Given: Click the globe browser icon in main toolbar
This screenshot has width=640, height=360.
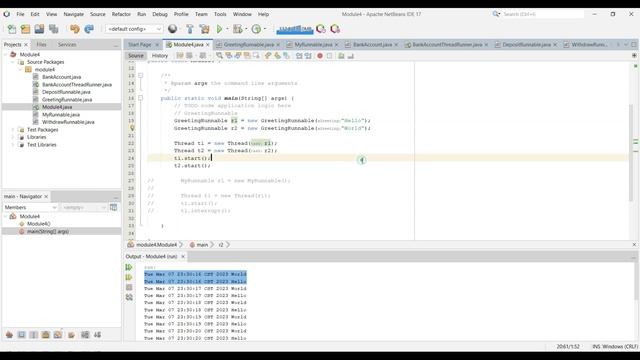Looking at the screenshot, I should [x=172, y=29].
